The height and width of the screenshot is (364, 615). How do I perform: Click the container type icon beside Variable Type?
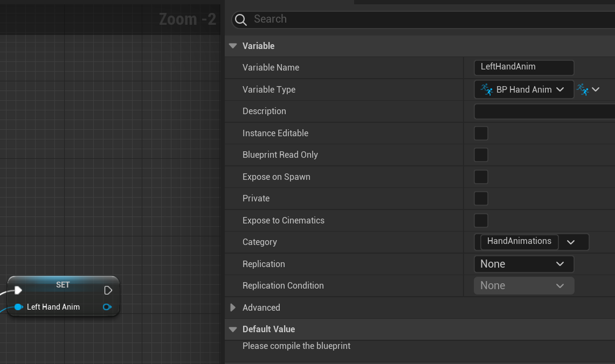coord(583,89)
